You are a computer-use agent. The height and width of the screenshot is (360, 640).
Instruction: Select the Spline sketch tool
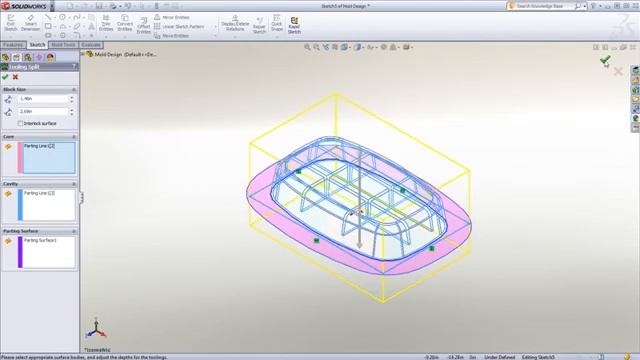(77, 17)
